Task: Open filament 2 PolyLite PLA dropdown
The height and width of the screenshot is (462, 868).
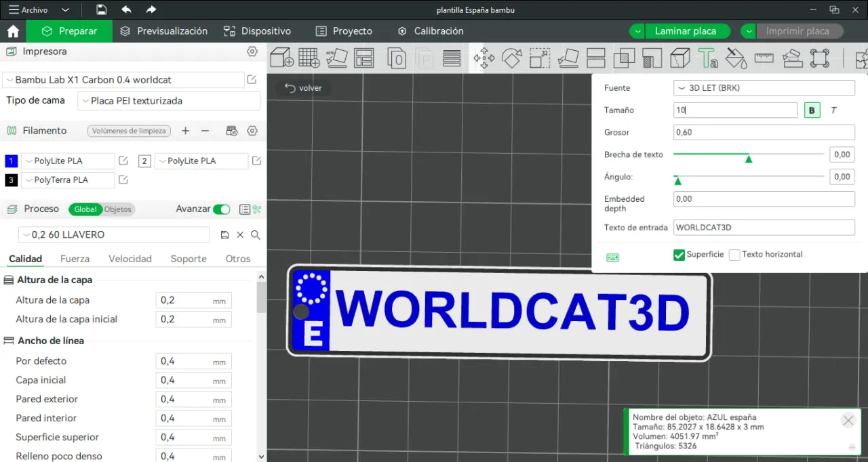Action: (x=201, y=161)
